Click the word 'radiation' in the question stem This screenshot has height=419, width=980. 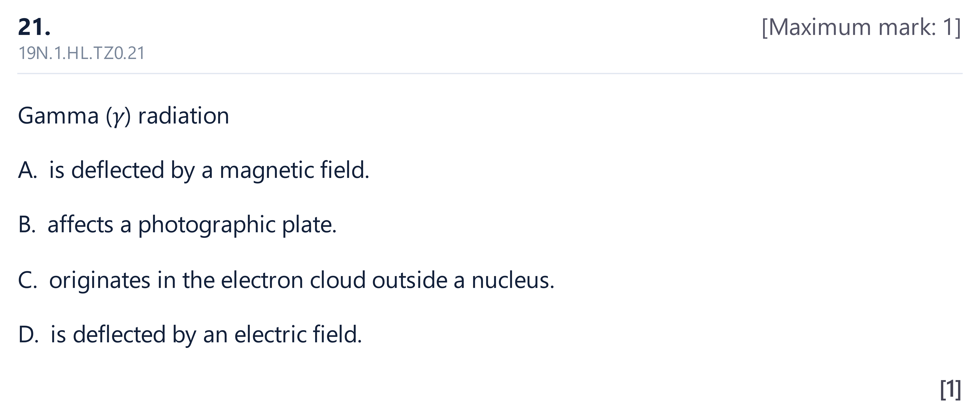pos(183,116)
